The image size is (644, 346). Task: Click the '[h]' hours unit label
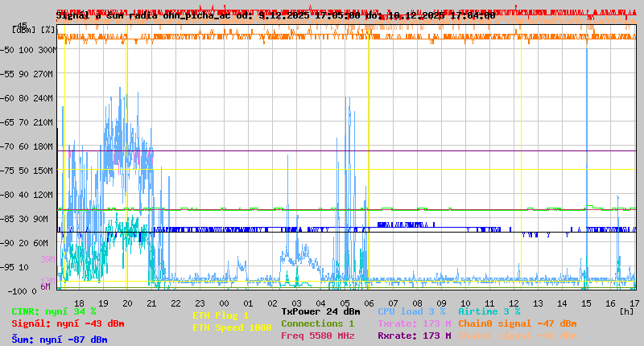(626, 311)
